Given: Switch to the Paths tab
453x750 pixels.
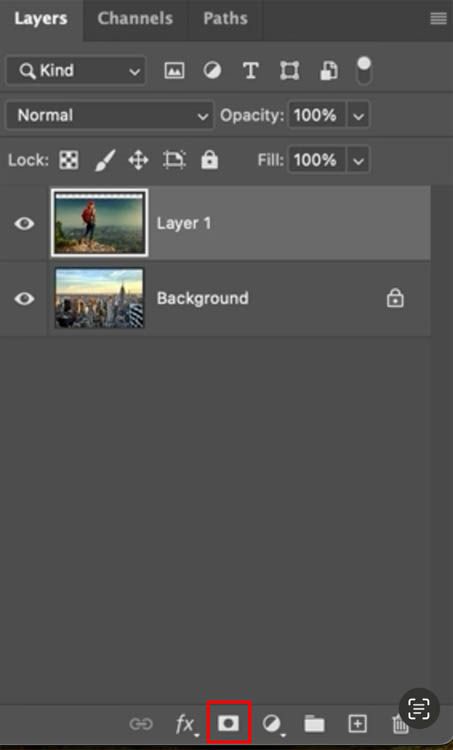Looking at the screenshot, I should [225, 18].
